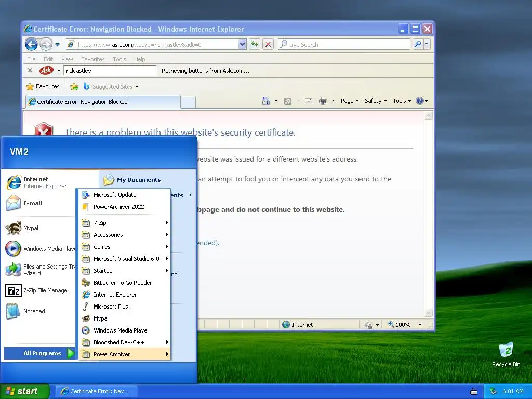This screenshot has width=532, height=399.
Task: Expand Bloodshed Dev-C++ folder
Action: 125,342
